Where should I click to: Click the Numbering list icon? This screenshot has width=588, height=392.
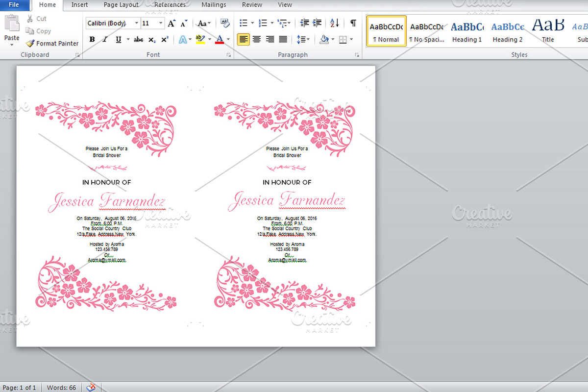tap(263, 23)
